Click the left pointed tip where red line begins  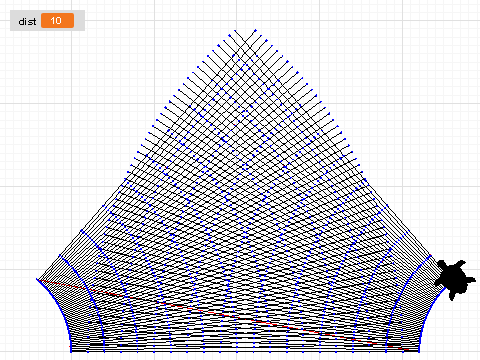point(38,280)
